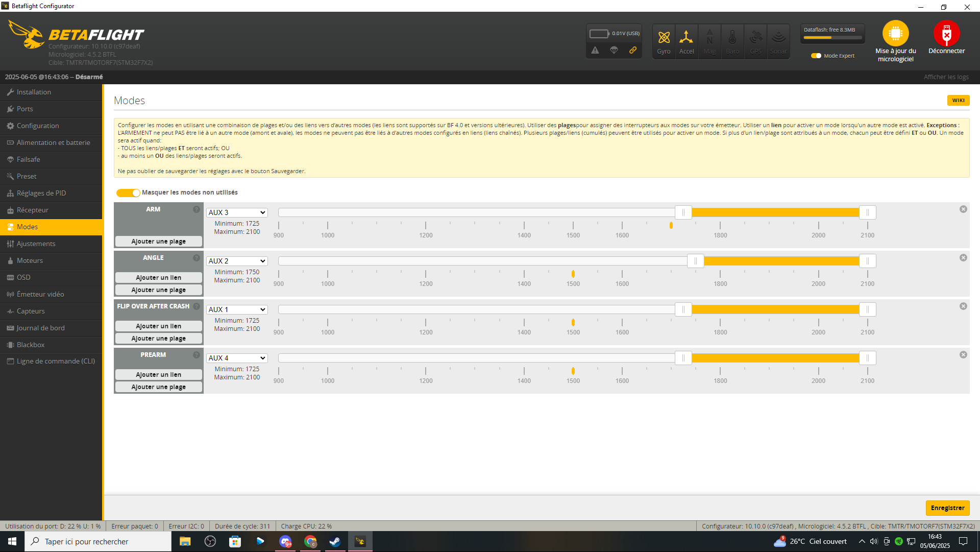Click the PREARM help question icon
This screenshot has width=980, height=552.
pyautogui.click(x=197, y=355)
